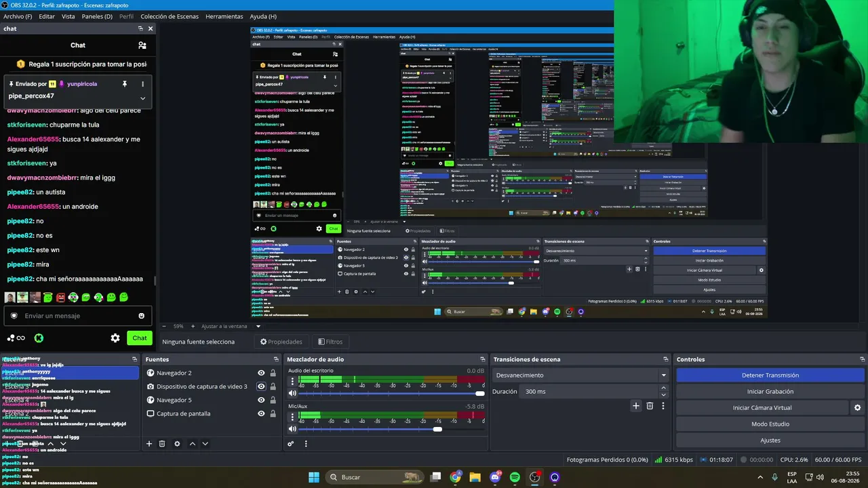Undock the Fuentes panel
Screen dimensions: 868x488
(276, 359)
